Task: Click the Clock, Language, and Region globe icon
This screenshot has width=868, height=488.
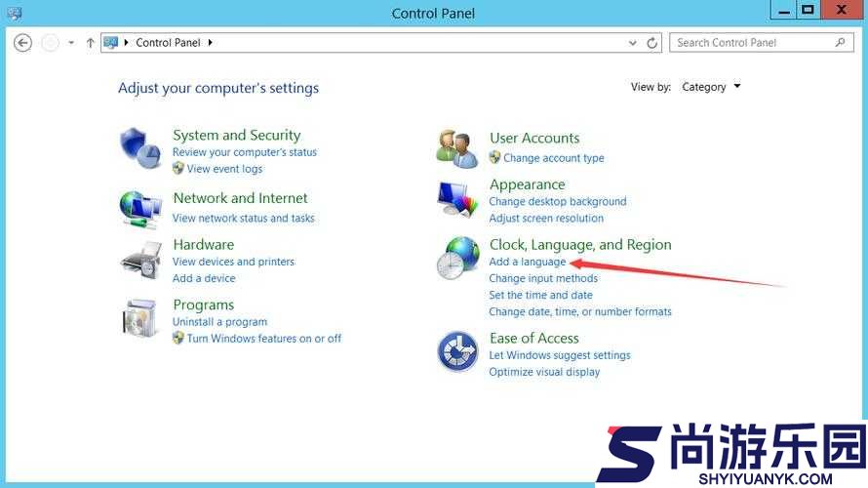Action: (x=457, y=258)
